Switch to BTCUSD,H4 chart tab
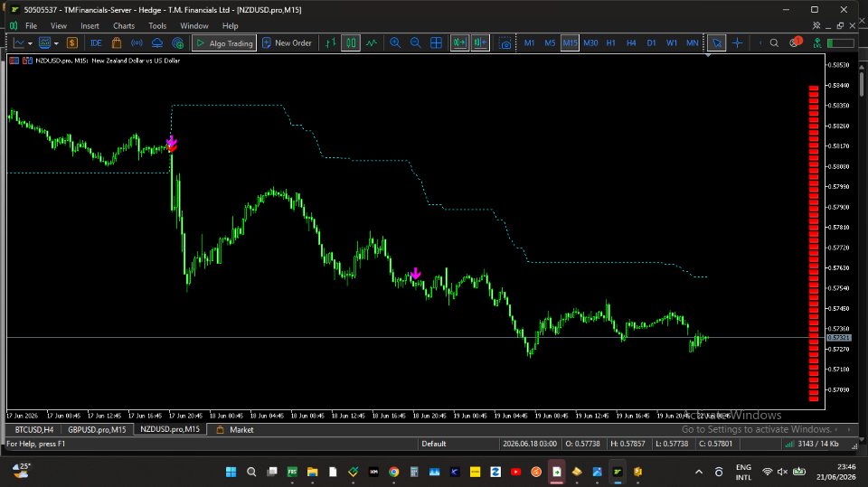 (34, 429)
